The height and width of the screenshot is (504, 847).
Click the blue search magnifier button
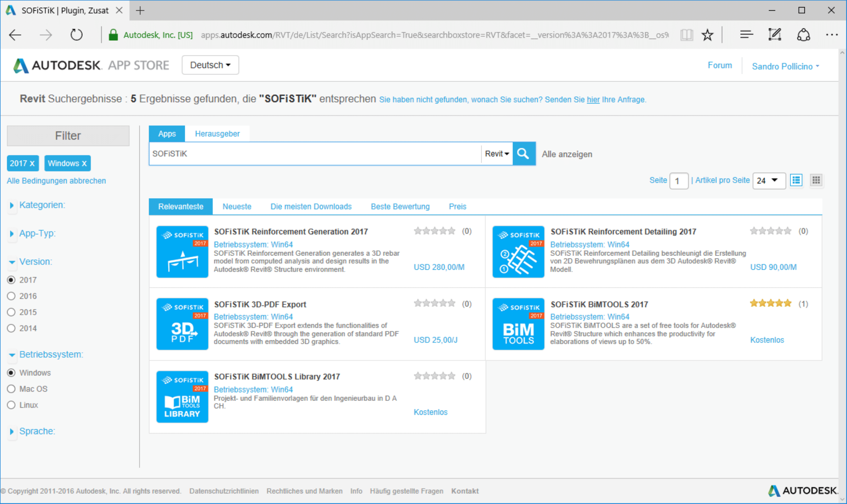[524, 154]
